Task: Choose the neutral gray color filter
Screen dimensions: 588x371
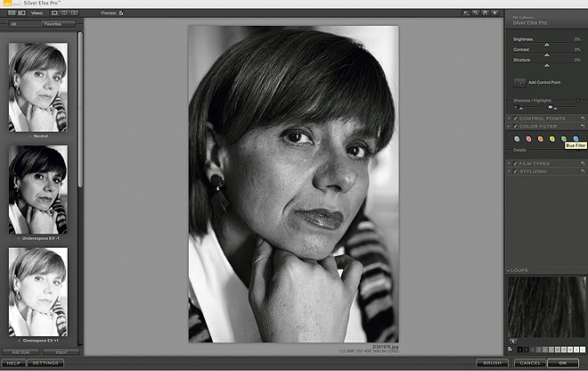Action: coord(517,139)
